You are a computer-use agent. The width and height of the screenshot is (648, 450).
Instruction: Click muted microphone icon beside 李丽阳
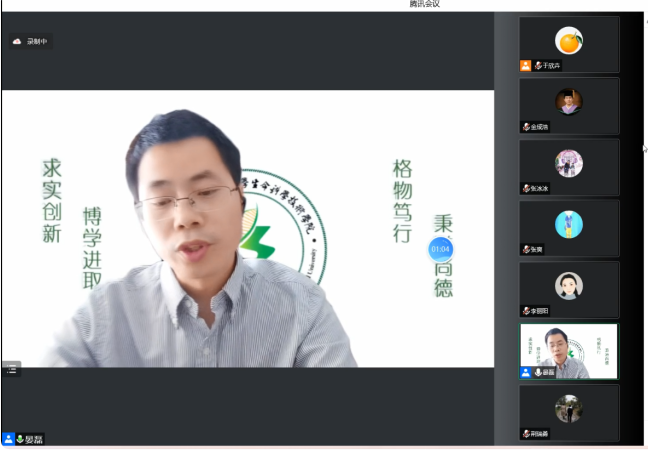[525, 311]
